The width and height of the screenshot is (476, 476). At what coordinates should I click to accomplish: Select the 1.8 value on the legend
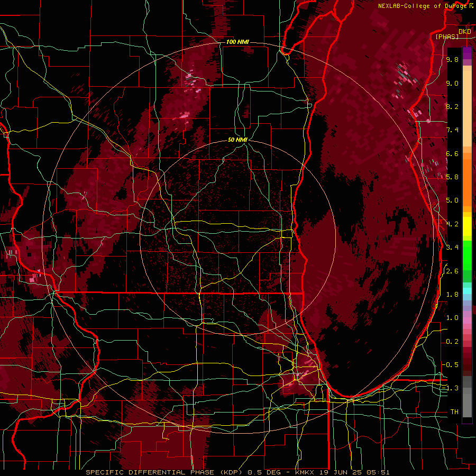pyautogui.click(x=452, y=295)
